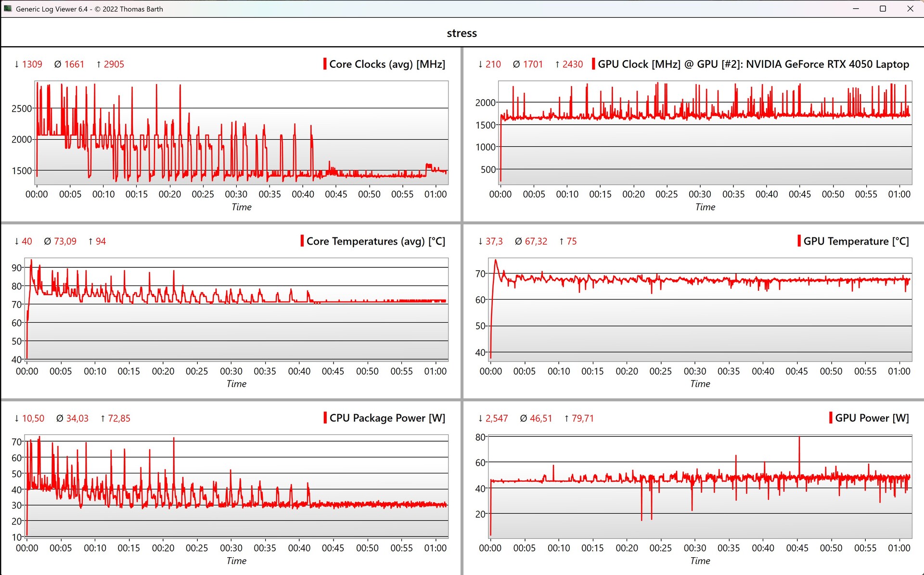The width and height of the screenshot is (924, 575).
Task: Click the GPU Clock average value 1701
Action: tap(532, 64)
